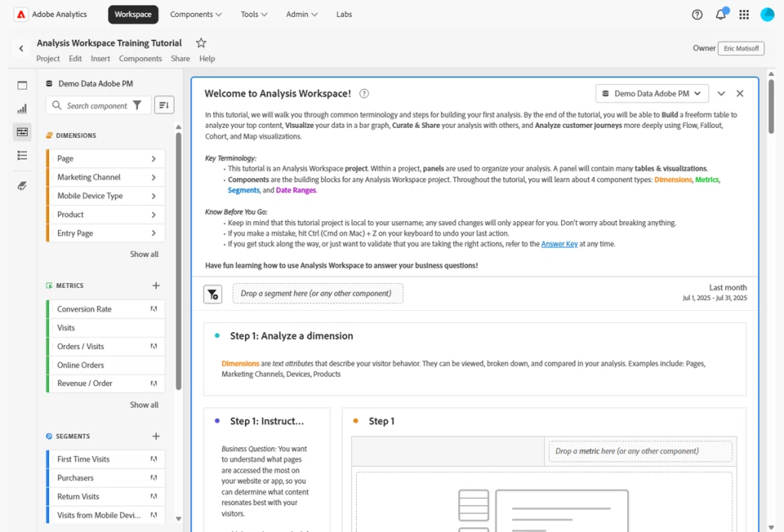Open the Visualizations rail icon
Image resolution: width=784 pixels, height=532 pixels.
[x=22, y=109]
